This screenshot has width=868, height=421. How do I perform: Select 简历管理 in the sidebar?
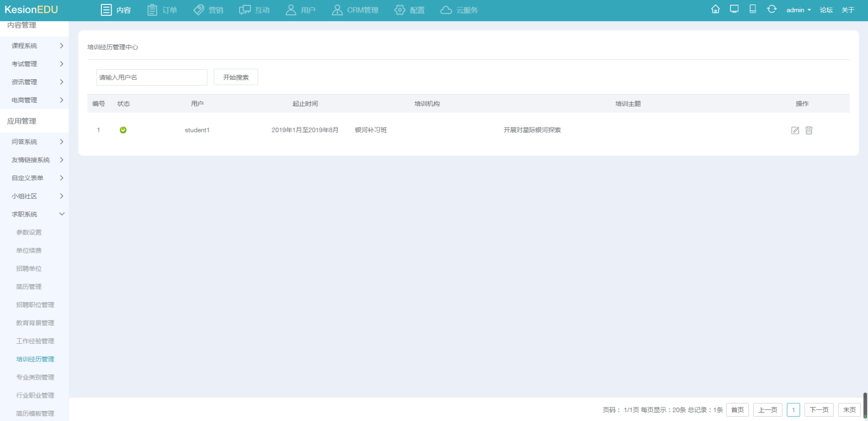(29, 287)
